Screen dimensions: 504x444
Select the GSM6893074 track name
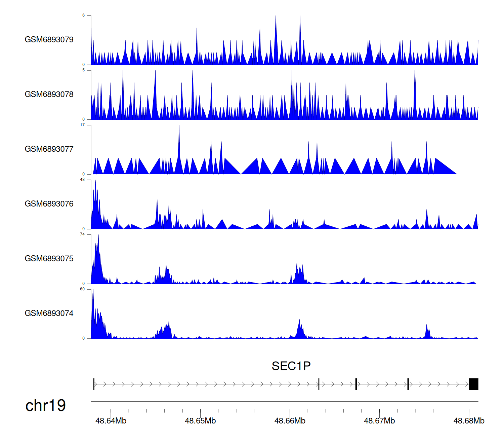pyautogui.click(x=49, y=313)
